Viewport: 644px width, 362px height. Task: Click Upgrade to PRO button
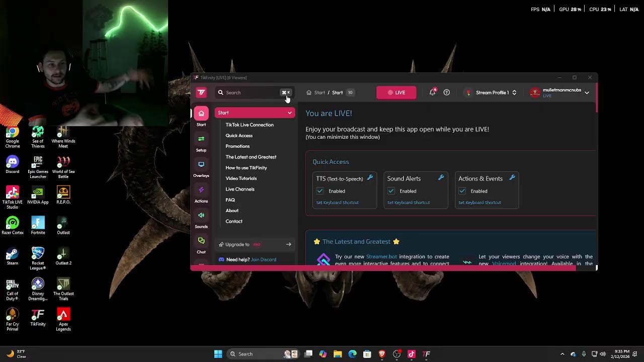pos(255,244)
